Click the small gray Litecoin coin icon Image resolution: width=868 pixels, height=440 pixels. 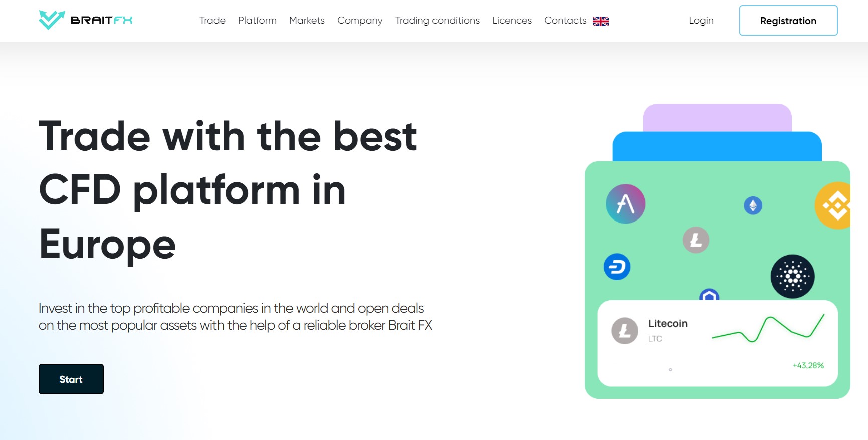[696, 240]
